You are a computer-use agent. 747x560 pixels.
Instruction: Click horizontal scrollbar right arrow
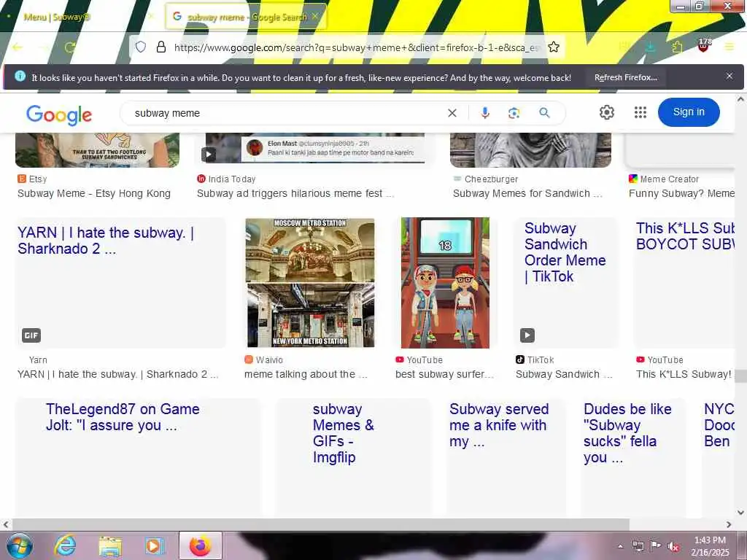(x=729, y=524)
